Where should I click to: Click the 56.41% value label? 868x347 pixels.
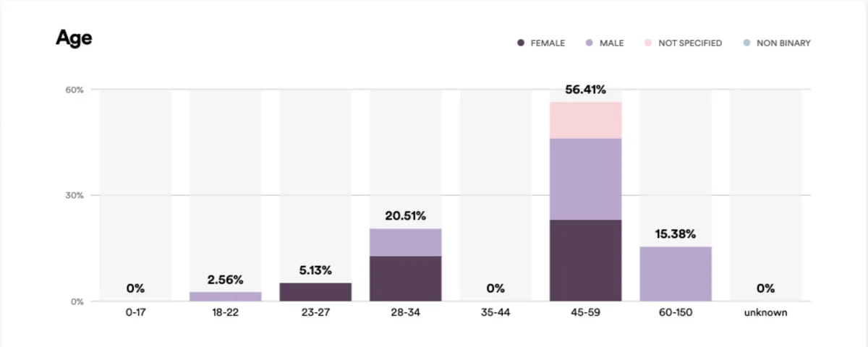(585, 90)
